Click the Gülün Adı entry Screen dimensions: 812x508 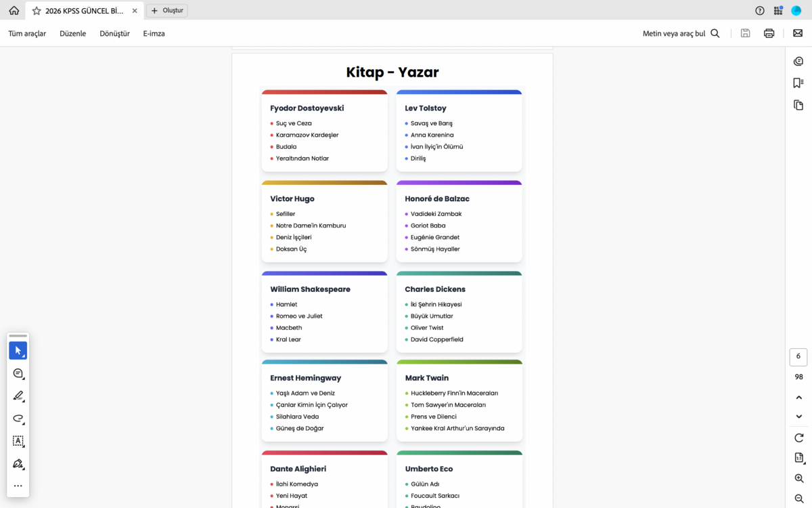[x=425, y=484]
